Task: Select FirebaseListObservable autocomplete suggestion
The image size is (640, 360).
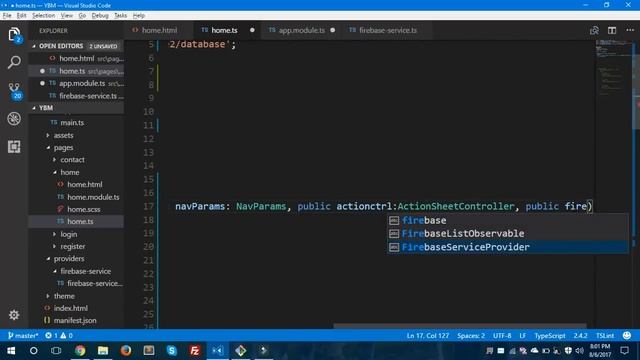Action: (x=507, y=233)
